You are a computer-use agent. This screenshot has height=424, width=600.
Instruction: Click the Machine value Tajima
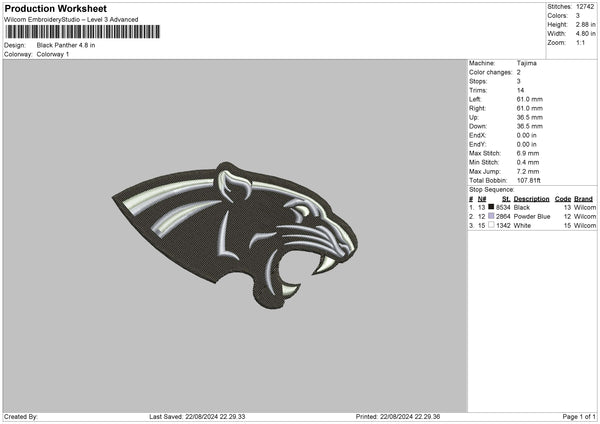(527, 63)
